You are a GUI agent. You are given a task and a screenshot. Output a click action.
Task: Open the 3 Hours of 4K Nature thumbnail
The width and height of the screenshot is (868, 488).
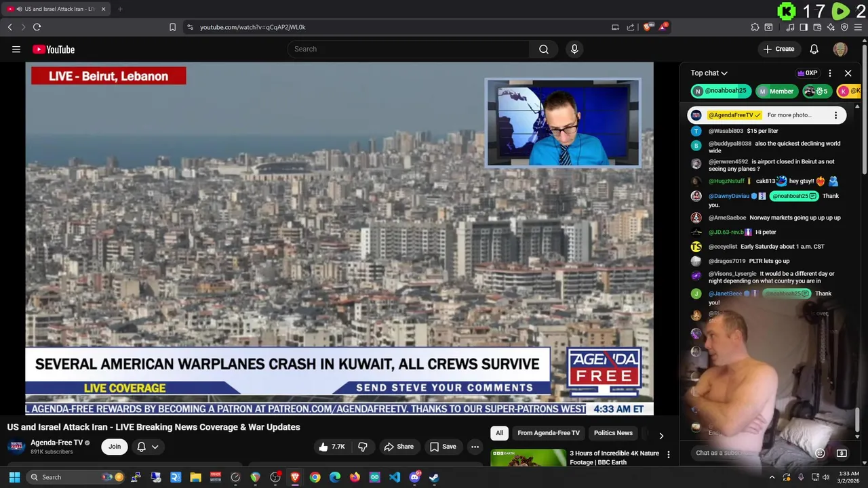[x=528, y=457]
